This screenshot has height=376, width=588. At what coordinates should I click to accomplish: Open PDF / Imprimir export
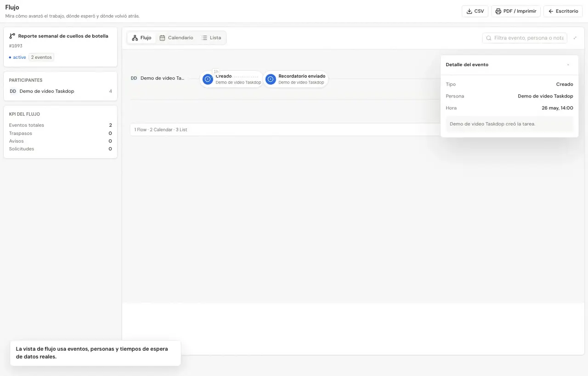[515, 11]
